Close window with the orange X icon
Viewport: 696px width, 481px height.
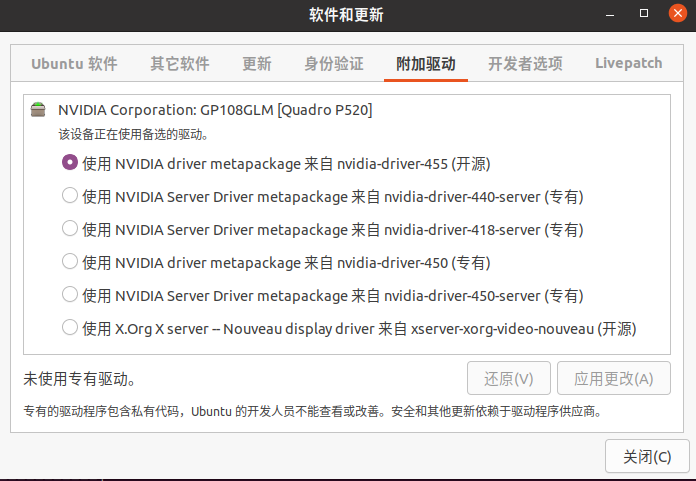(x=678, y=13)
